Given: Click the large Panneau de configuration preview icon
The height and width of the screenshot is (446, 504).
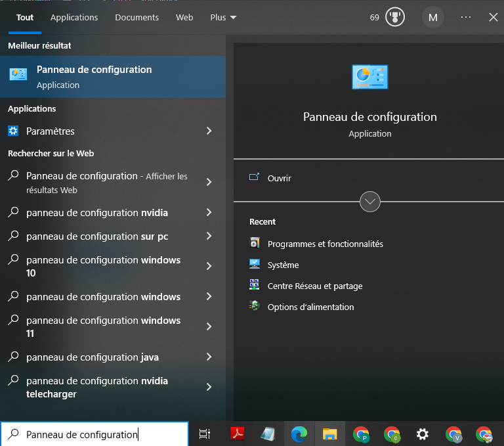Looking at the screenshot, I should coord(370,77).
